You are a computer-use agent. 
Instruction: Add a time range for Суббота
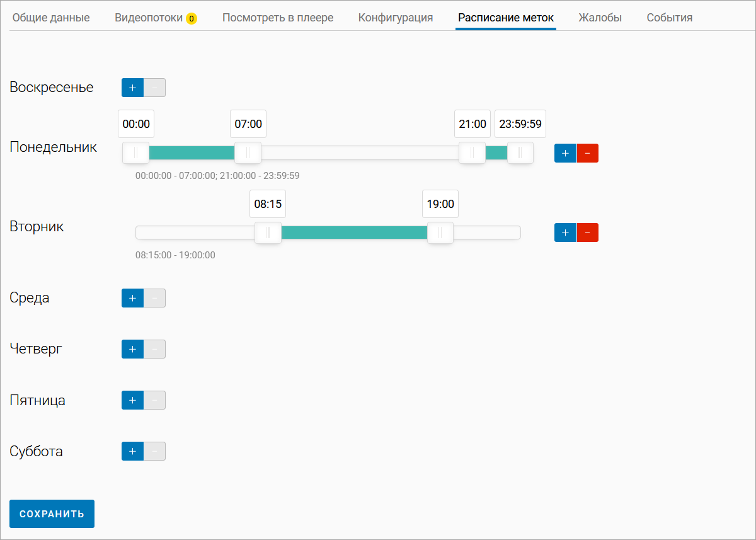click(x=132, y=451)
